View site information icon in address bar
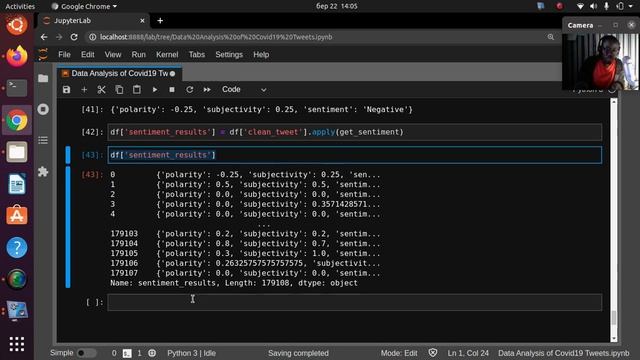Screen dimensions: 640x360 click(93, 37)
